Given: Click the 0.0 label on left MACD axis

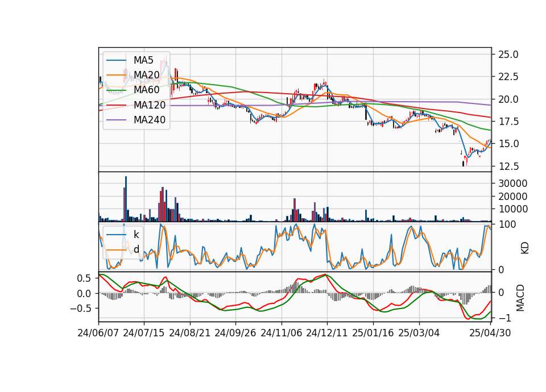Looking at the screenshot, I should pos(83,294).
